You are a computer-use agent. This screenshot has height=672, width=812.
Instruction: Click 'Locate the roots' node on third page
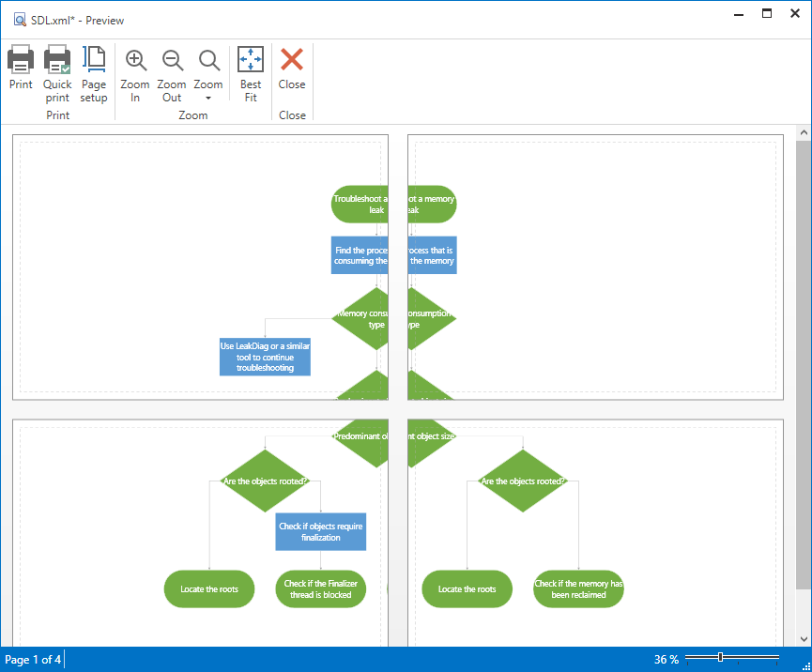pyautogui.click(x=209, y=589)
